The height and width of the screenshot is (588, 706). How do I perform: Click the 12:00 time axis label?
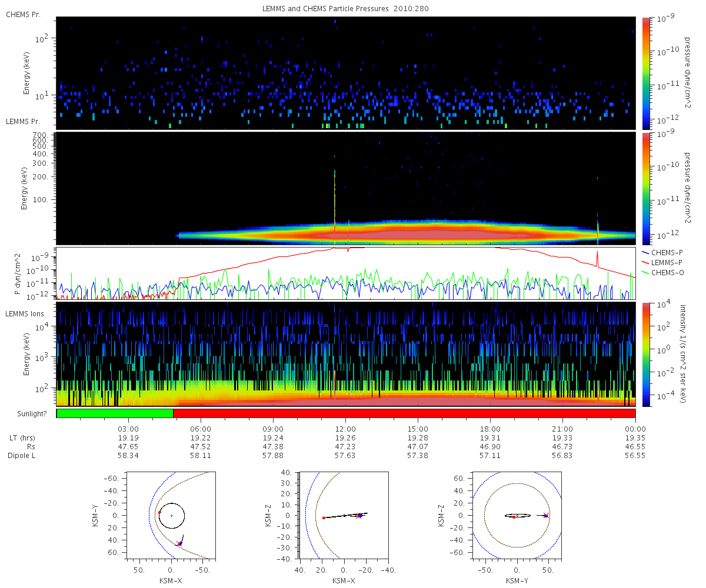tap(345, 428)
